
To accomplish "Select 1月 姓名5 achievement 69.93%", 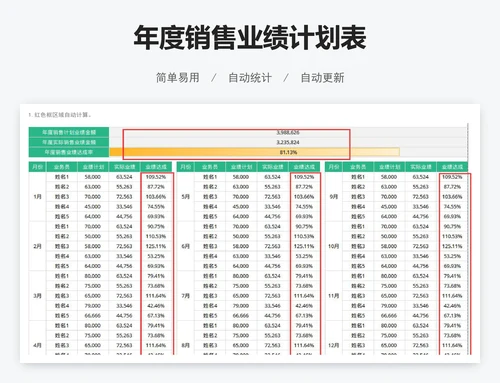I will pyautogui.click(x=156, y=217).
